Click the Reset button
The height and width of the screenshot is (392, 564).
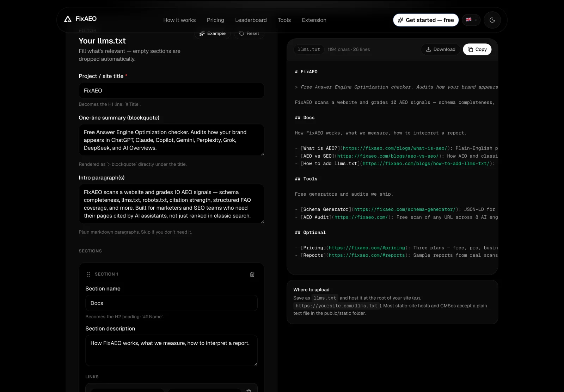[x=249, y=33]
